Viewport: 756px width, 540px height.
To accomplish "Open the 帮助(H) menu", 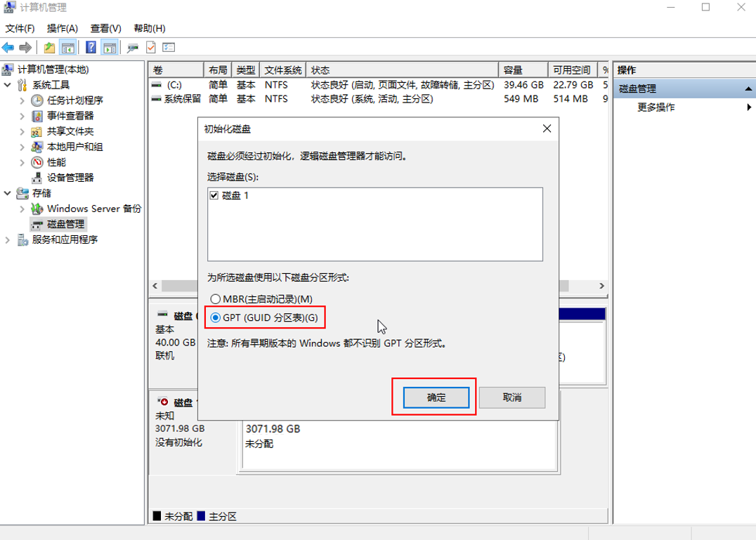I will pyautogui.click(x=150, y=28).
